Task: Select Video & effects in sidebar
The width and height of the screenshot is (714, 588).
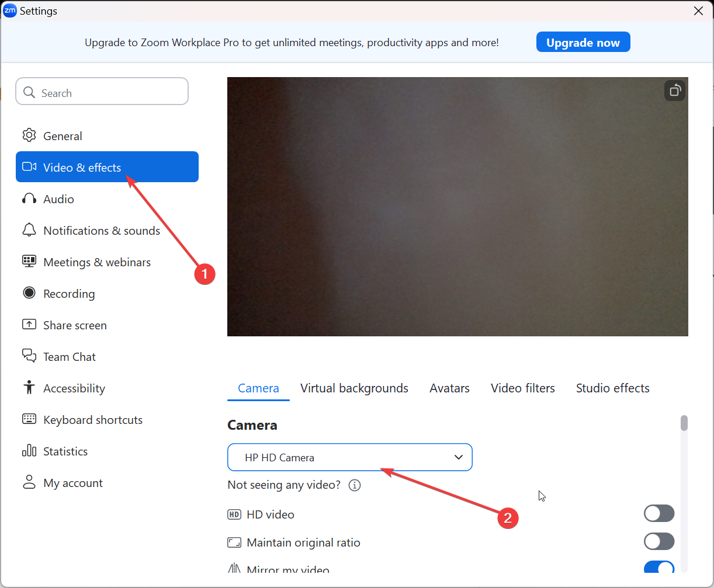Action: [107, 167]
